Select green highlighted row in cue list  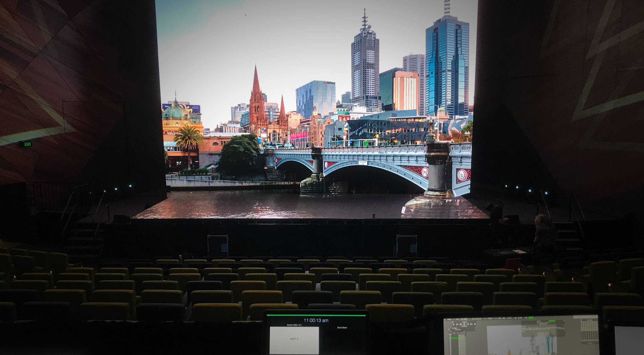[454, 338]
